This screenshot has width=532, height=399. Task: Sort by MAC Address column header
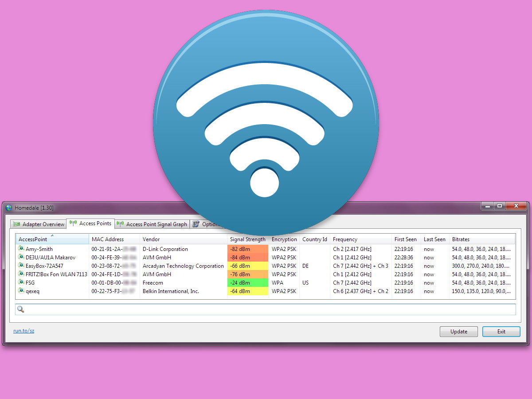114,239
